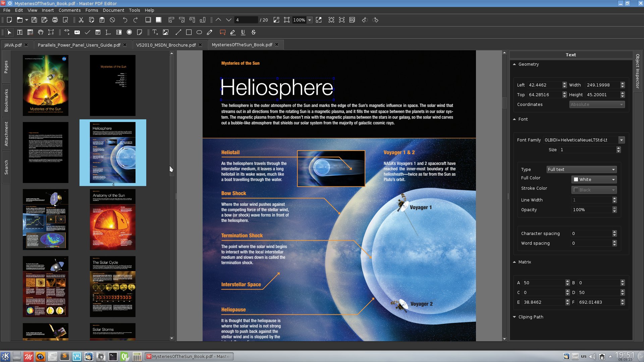Select the text selection tool
The width and height of the screenshot is (644, 362).
pos(20,32)
